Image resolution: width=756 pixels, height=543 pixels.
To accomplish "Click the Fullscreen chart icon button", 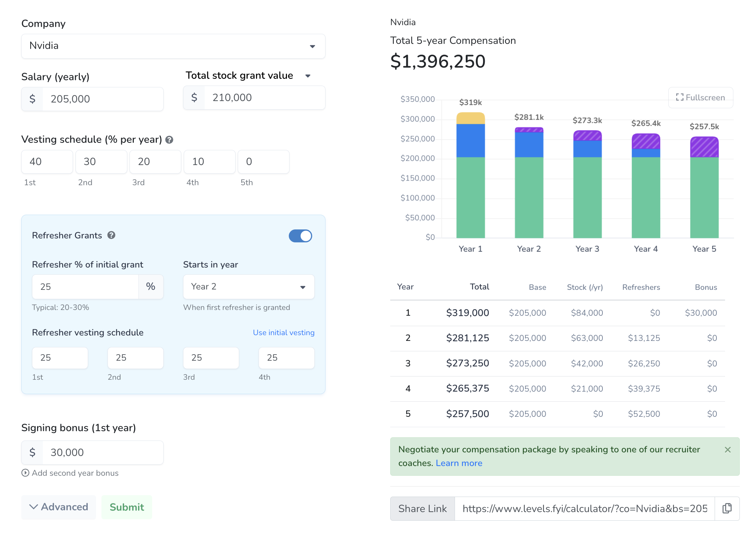I will 700,97.
